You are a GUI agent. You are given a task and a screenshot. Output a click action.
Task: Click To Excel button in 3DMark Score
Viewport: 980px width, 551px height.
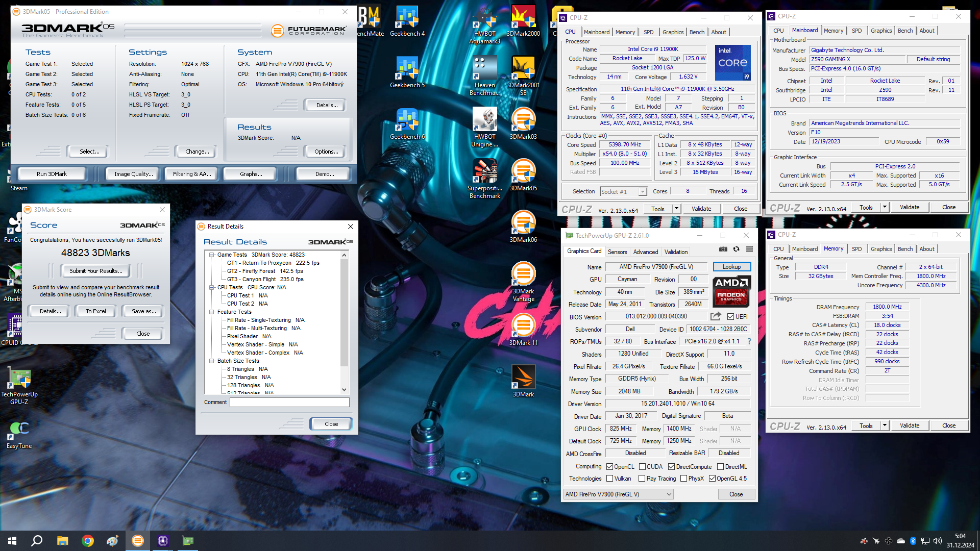[x=95, y=311]
